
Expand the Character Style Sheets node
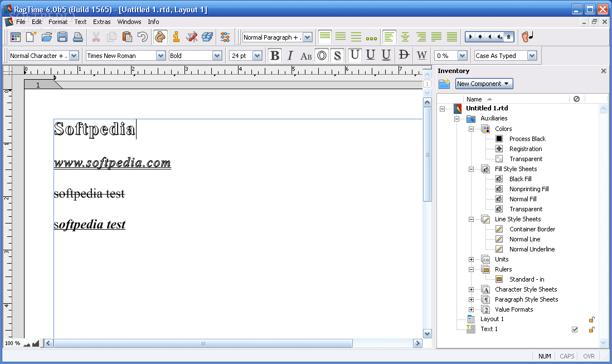(471, 289)
